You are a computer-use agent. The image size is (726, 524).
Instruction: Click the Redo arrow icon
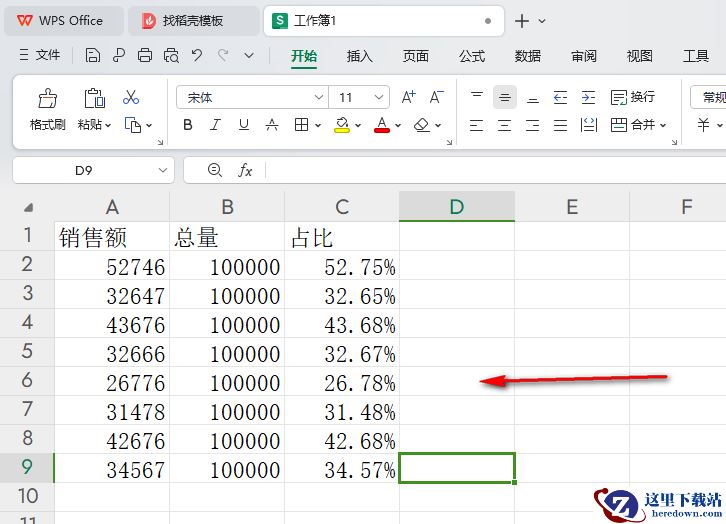click(x=223, y=56)
